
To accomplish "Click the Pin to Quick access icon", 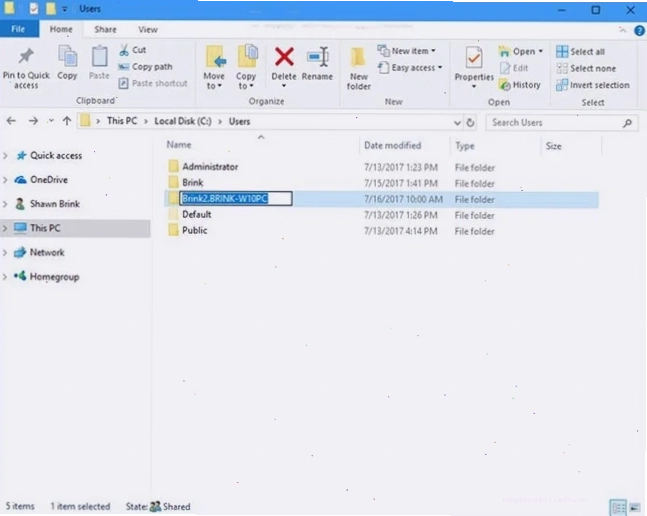I will pyautogui.click(x=26, y=57).
